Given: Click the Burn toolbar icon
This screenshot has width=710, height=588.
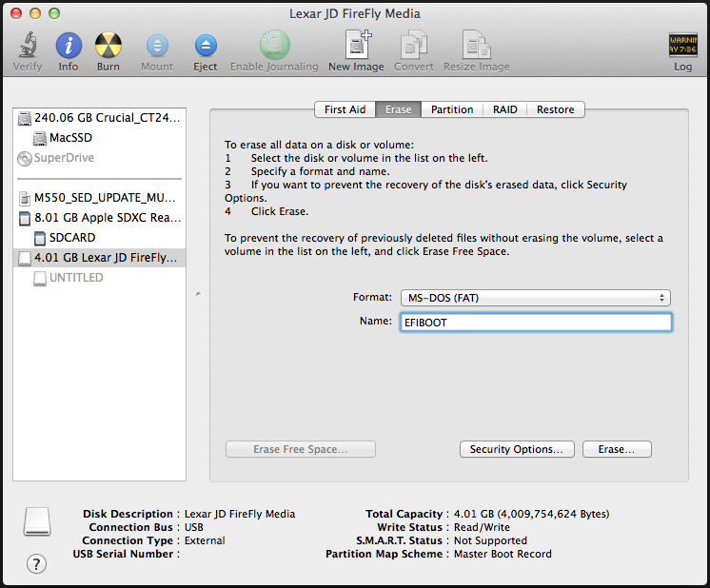Looking at the screenshot, I should [108, 46].
